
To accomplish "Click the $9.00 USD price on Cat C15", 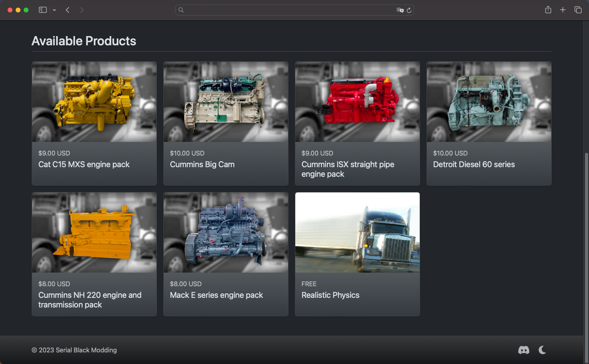I will (x=54, y=153).
